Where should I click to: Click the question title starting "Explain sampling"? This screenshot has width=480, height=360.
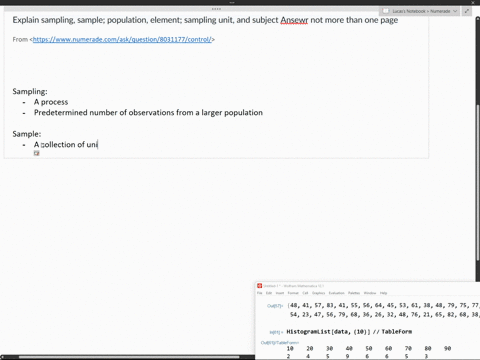coord(205,20)
